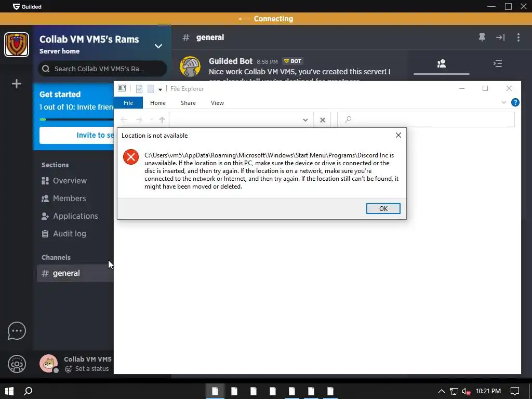Open the Home ribbon tab
532x399 pixels.
pyautogui.click(x=158, y=103)
